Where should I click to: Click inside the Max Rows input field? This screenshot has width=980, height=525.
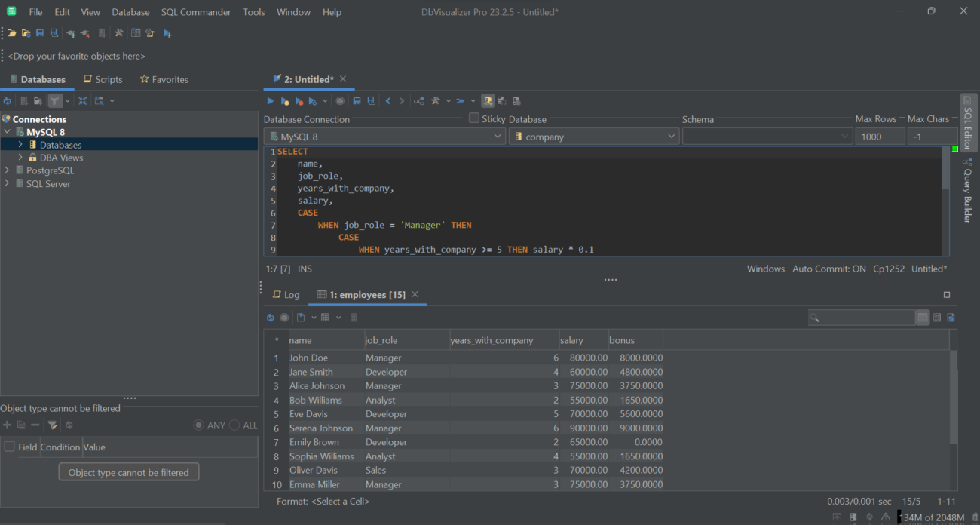click(x=880, y=136)
